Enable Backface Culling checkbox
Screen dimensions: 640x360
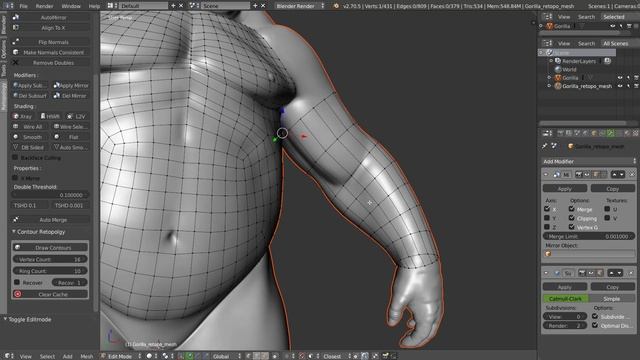tap(15, 158)
